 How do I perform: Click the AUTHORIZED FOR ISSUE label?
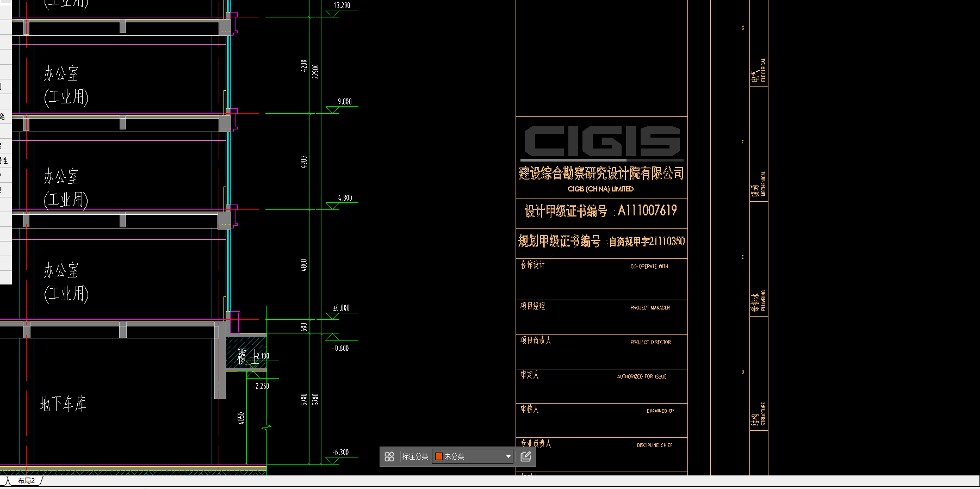pyautogui.click(x=642, y=376)
